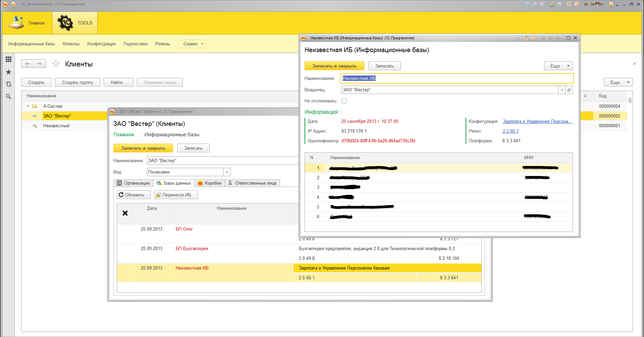Go forward with the right arrow
Image resolution: width=644 pixels, height=337 pixels.
[x=40, y=63]
